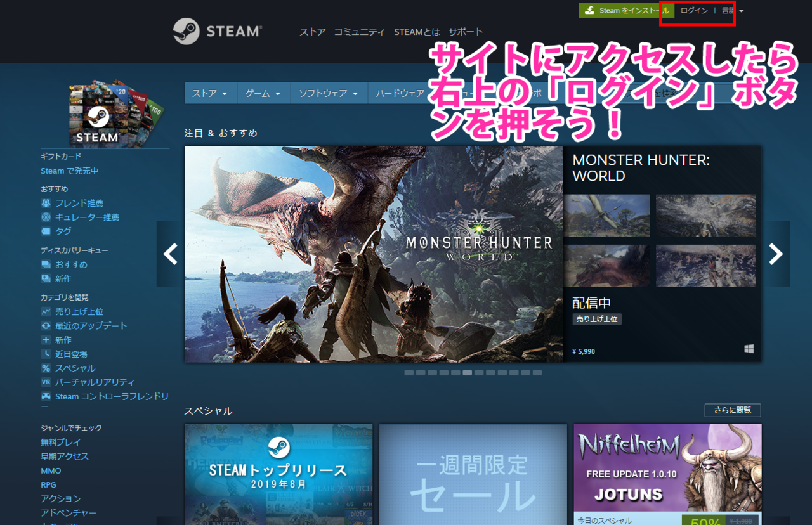This screenshot has height=525, width=812.
Task: Open バーチャルリアリティ VR icon link
Action: coord(88,382)
